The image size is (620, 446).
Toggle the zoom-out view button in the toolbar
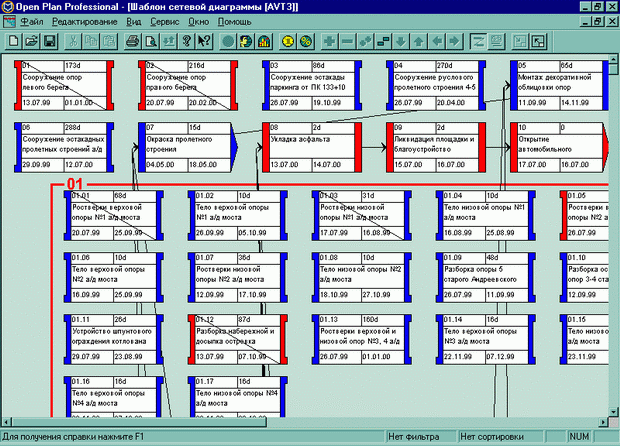[x=520, y=41]
